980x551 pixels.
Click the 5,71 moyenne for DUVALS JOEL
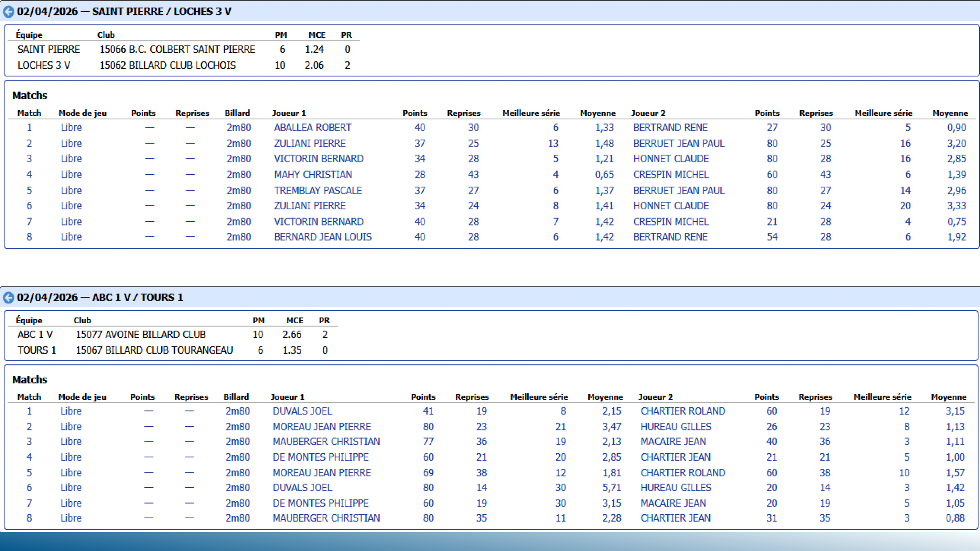(x=611, y=488)
